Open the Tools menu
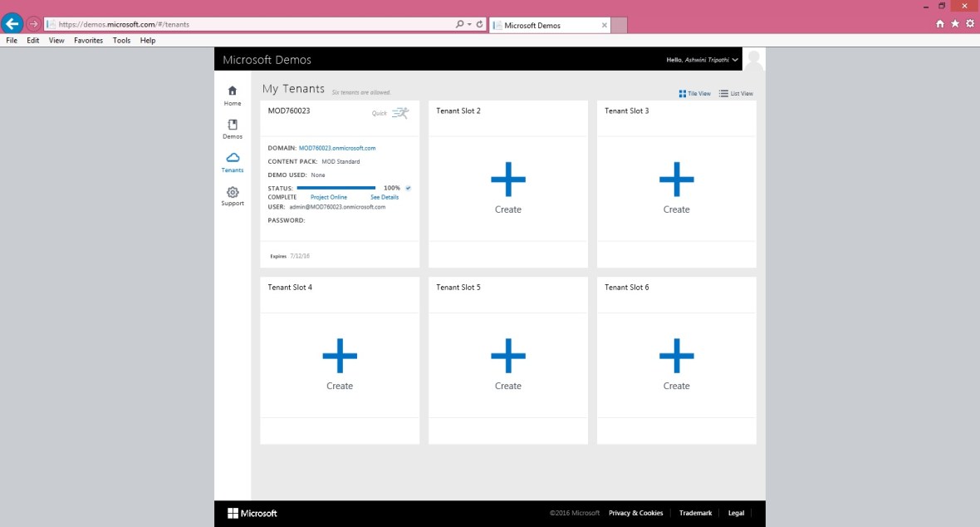This screenshot has height=527, width=980. coord(121,40)
